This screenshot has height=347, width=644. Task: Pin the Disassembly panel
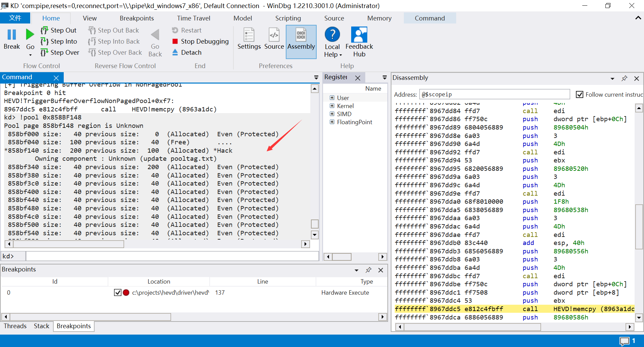(x=624, y=78)
